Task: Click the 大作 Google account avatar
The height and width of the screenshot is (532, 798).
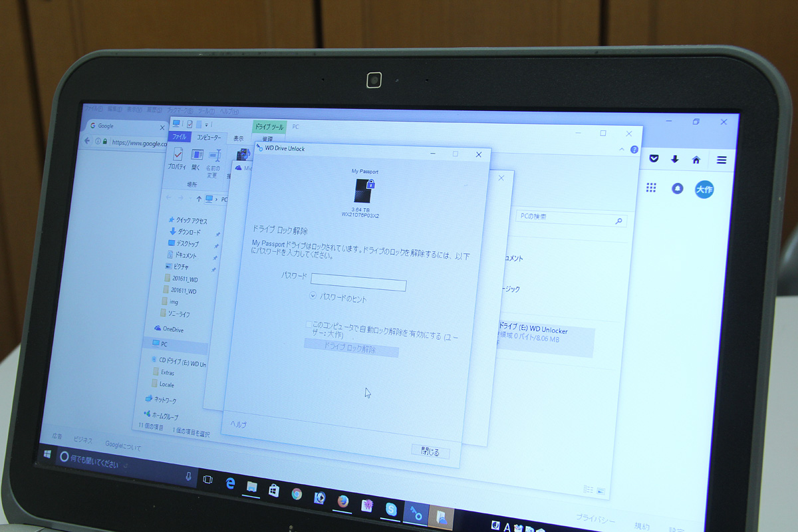Action: coord(704,190)
